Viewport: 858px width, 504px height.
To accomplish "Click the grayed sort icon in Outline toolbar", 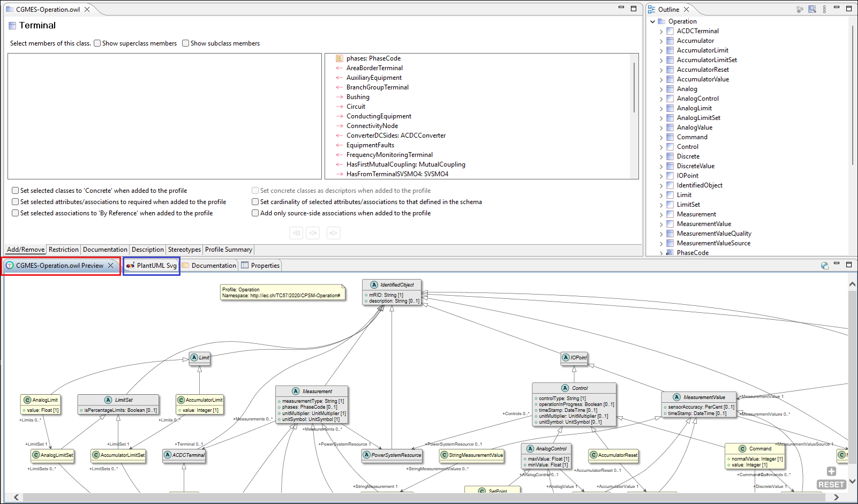I will (800, 9).
